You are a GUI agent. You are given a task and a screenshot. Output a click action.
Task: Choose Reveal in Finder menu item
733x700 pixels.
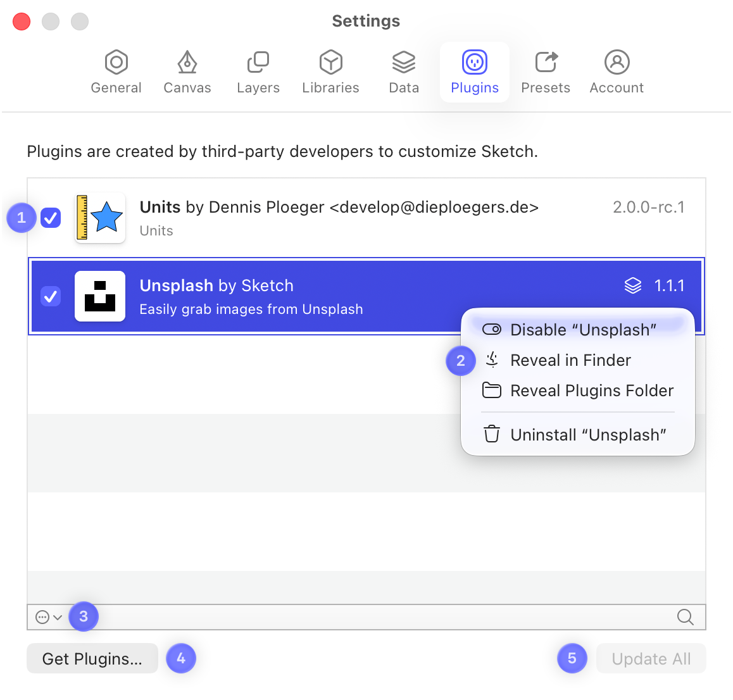click(578, 360)
